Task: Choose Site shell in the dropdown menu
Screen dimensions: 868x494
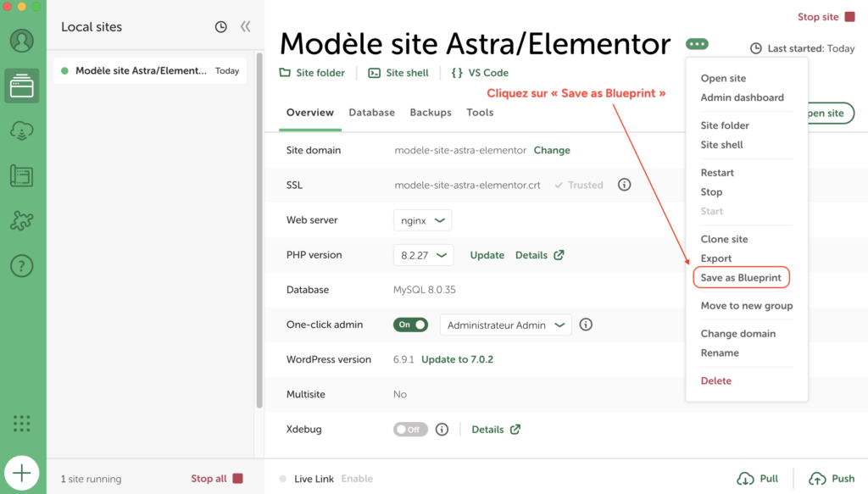Action: 722,145
